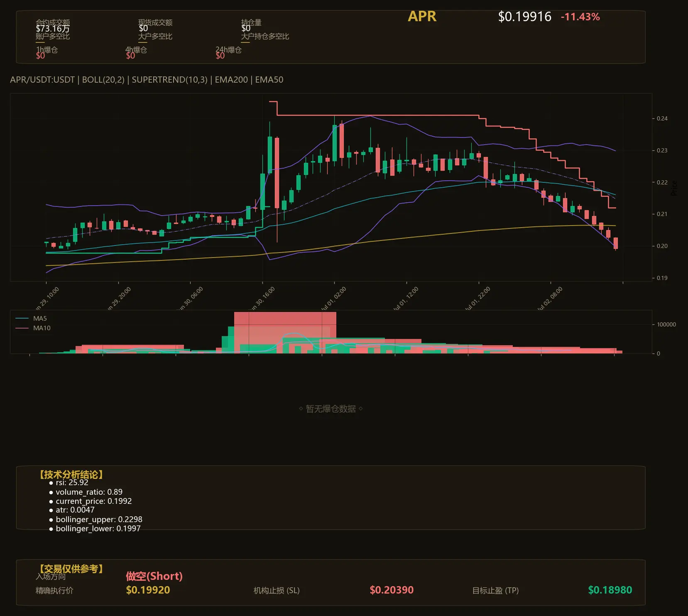Image resolution: width=688 pixels, height=616 pixels.
Task: Click the 0.19 price axis label
Action: tap(662, 278)
